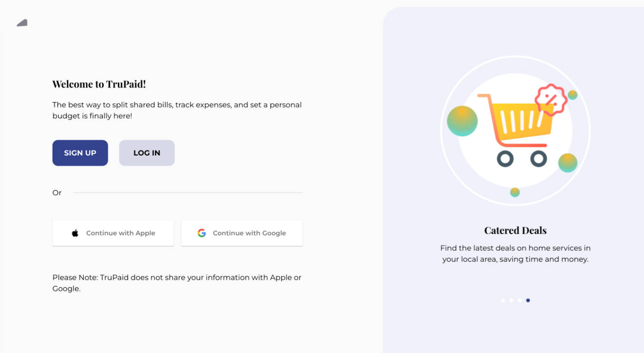Click the Catered Deals heading
The width and height of the screenshot is (644, 353).
pos(515,230)
